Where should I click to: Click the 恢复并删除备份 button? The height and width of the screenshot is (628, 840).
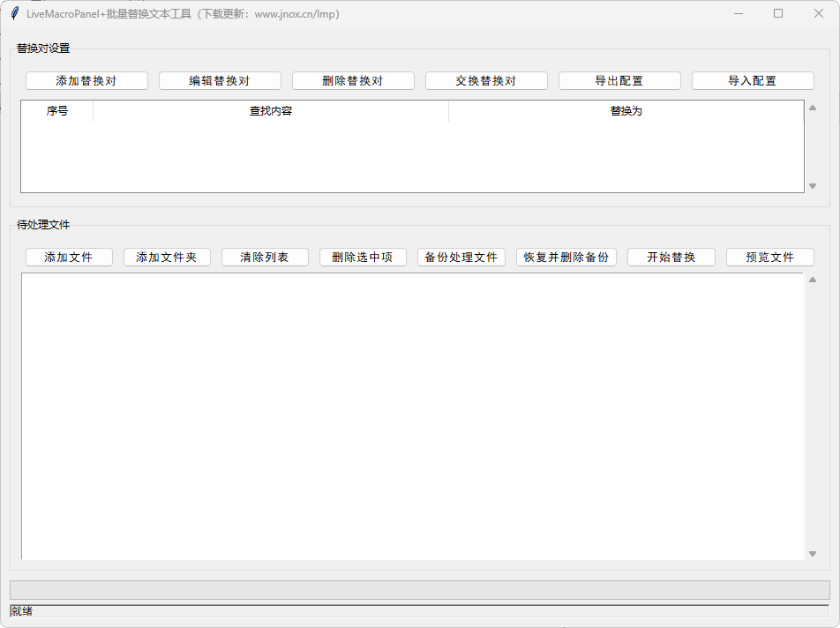(x=566, y=258)
